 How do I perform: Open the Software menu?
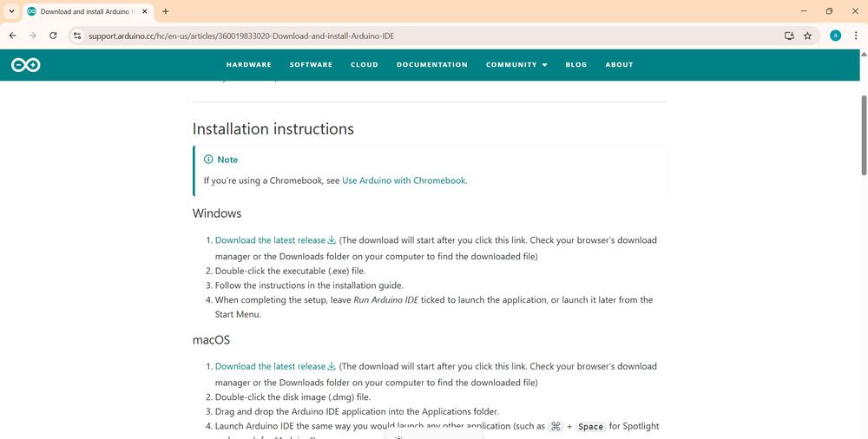click(x=311, y=65)
